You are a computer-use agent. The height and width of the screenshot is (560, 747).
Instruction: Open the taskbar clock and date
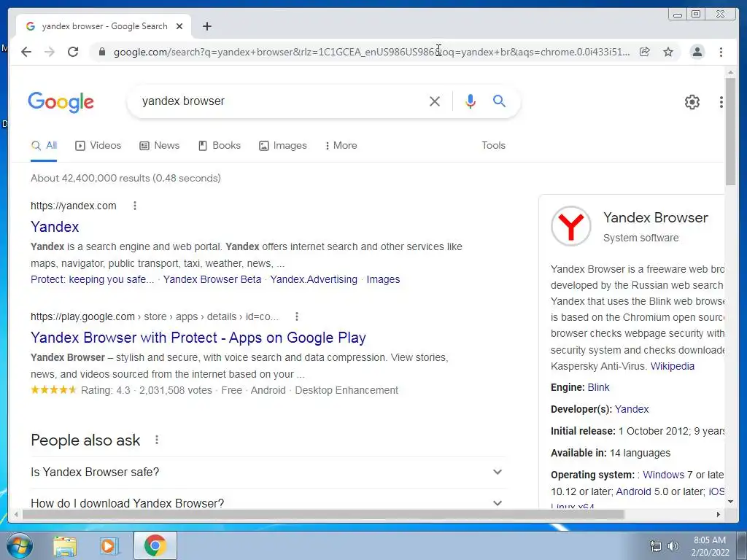click(710, 546)
